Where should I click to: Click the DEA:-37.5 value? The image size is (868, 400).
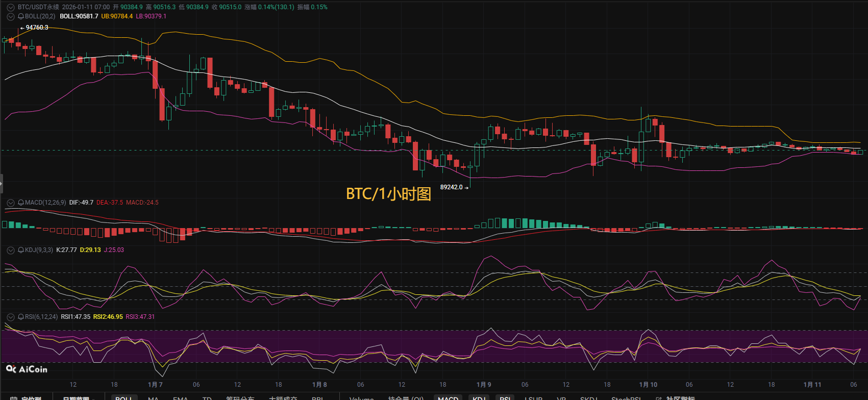pyautogui.click(x=110, y=203)
